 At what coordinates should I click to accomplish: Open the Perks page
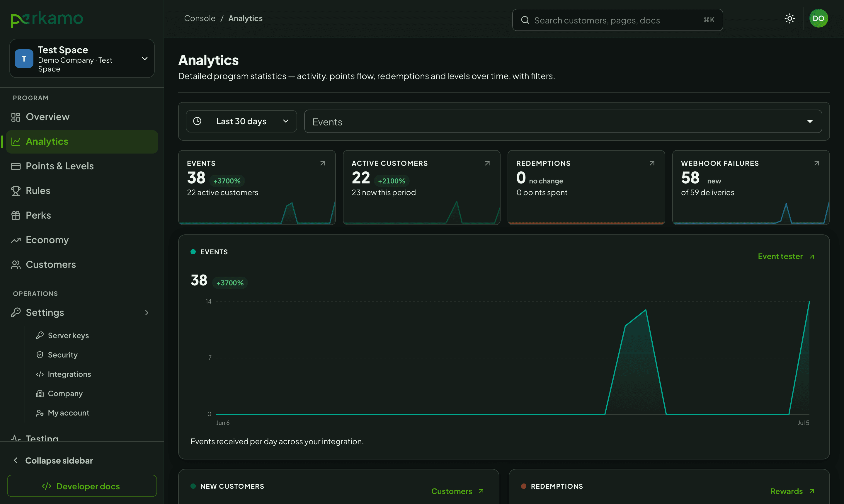82,215
